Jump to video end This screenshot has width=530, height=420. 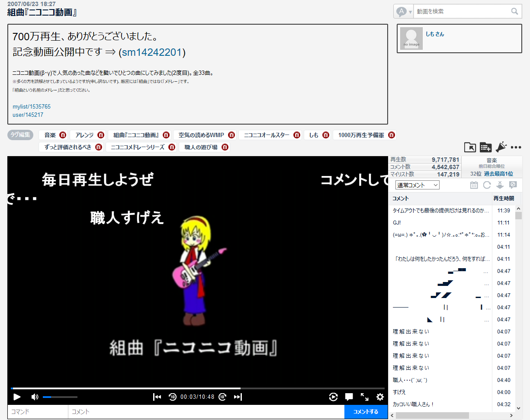pyautogui.click(x=238, y=397)
